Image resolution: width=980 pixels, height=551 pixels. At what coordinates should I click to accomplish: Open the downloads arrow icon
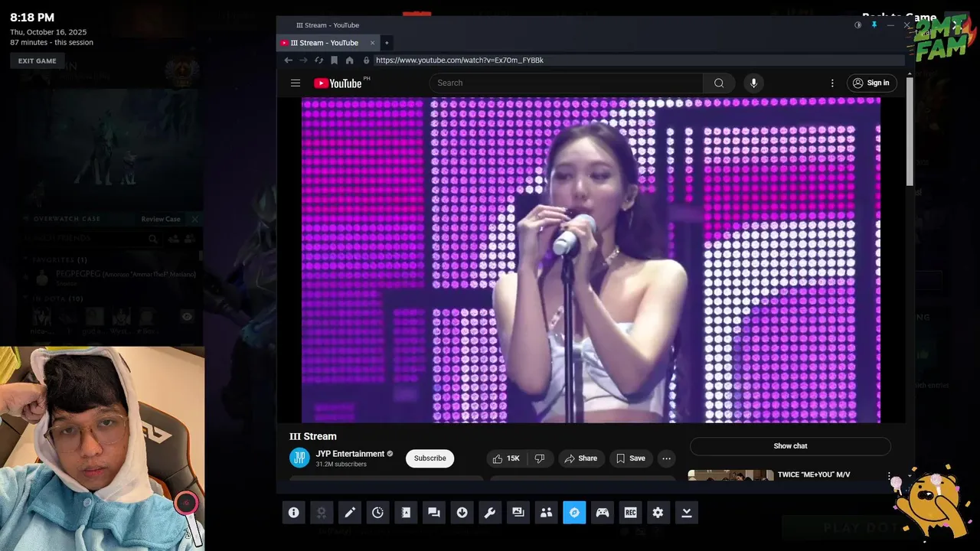462,513
